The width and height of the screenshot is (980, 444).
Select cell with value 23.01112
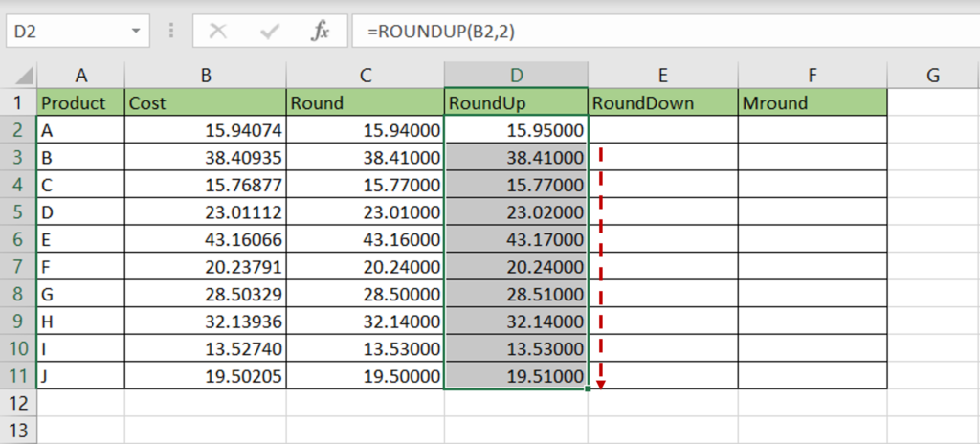206,212
